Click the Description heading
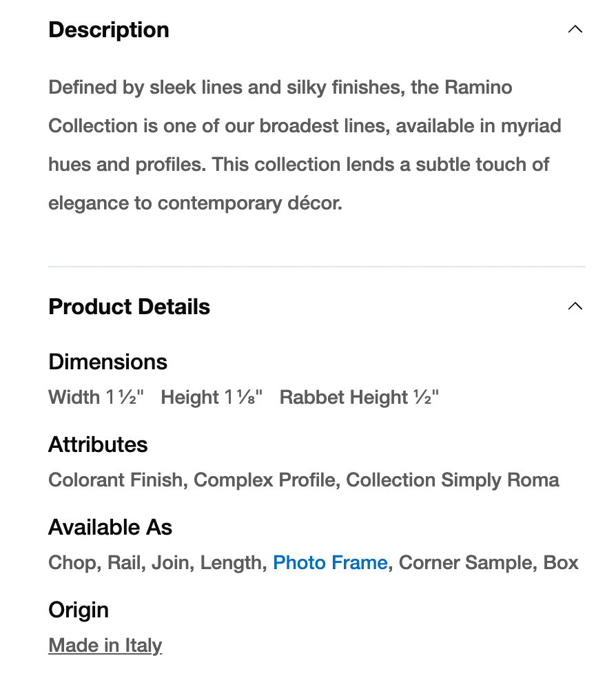The height and width of the screenshot is (678, 616). (109, 30)
